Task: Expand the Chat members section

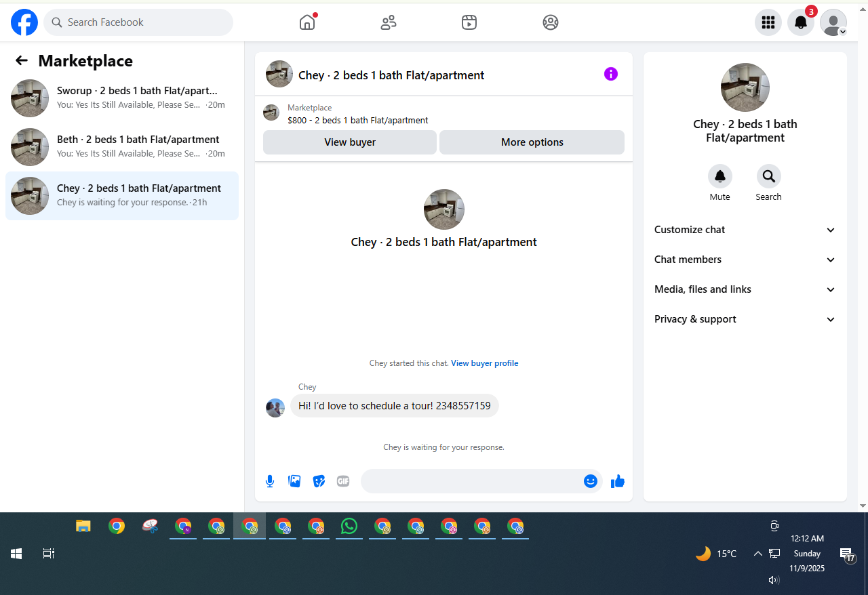Action: tap(745, 260)
